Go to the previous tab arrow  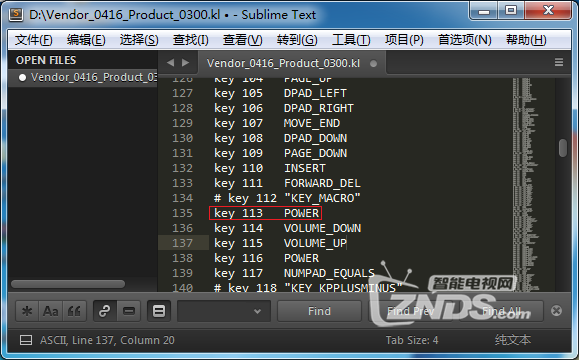point(170,63)
